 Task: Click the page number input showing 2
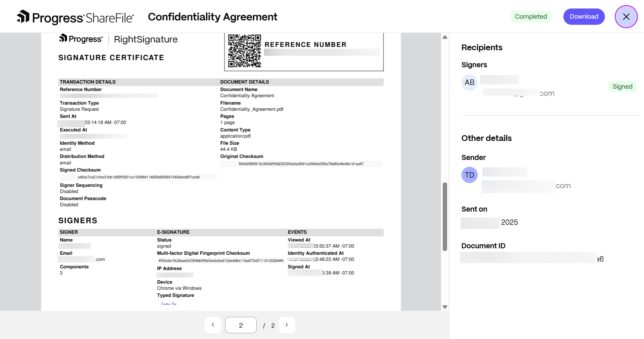point(241,325)
